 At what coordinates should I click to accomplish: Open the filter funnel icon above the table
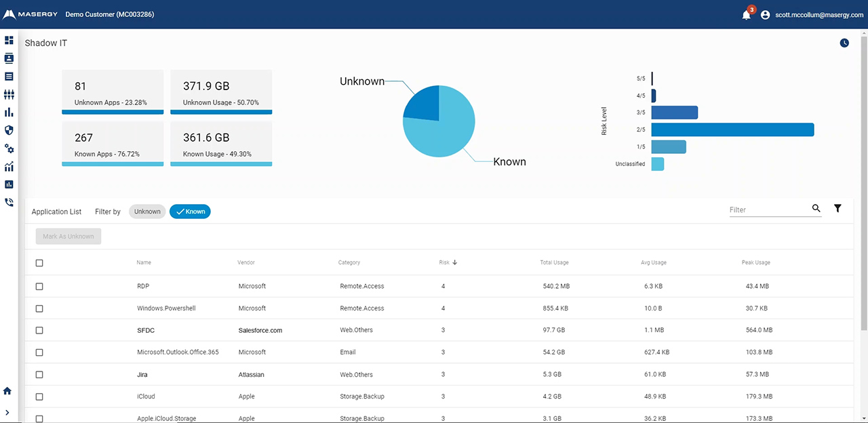(x=837, y=209)
